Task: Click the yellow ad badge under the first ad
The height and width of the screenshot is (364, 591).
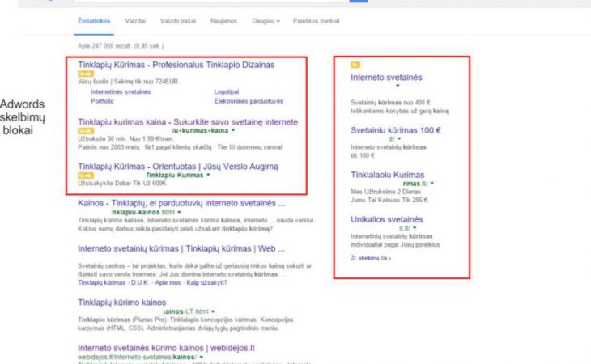Action: click(86, 74)
